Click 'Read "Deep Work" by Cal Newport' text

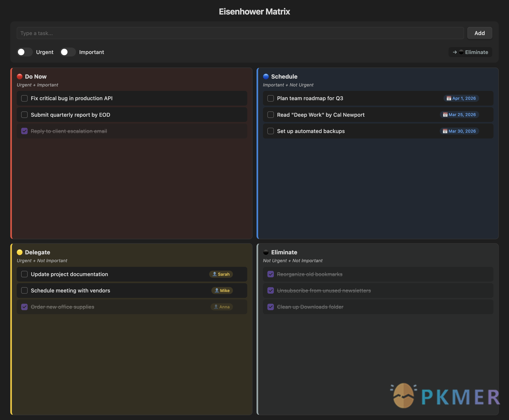(321, 115)
